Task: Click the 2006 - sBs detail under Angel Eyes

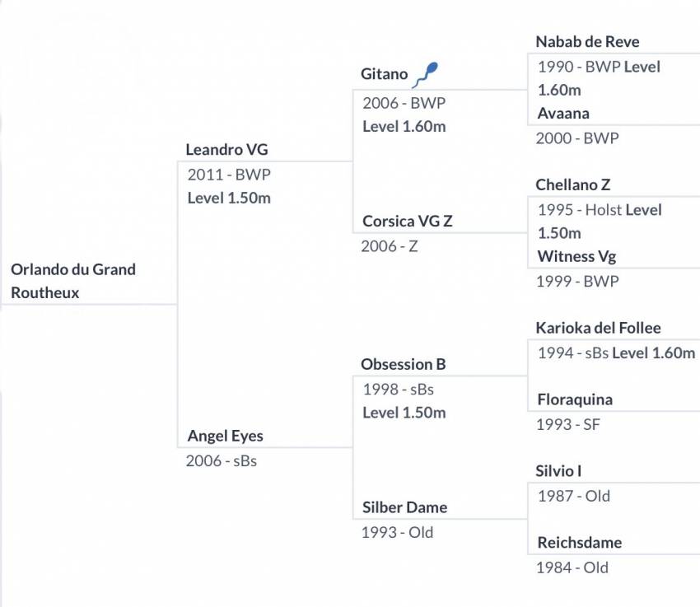Action: [222, 460]
